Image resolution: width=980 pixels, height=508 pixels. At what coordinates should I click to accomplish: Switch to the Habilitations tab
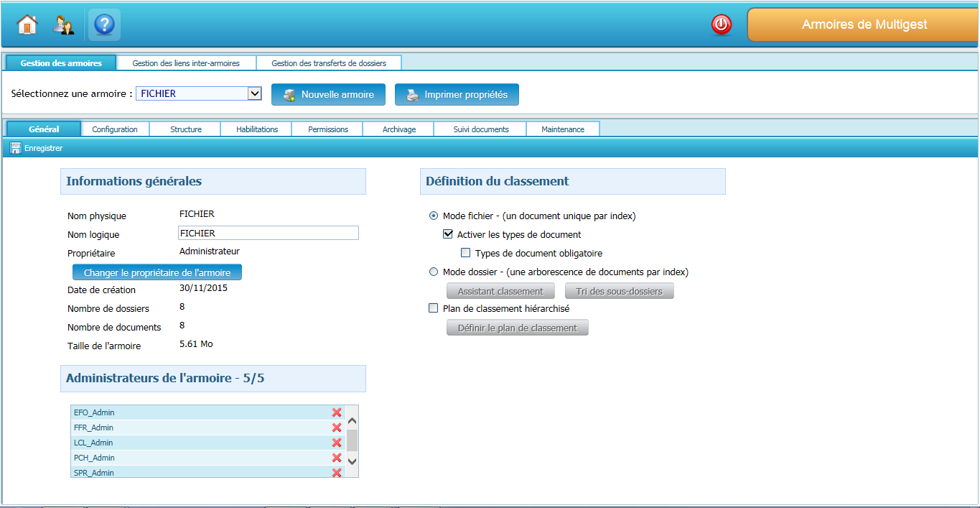256,129
